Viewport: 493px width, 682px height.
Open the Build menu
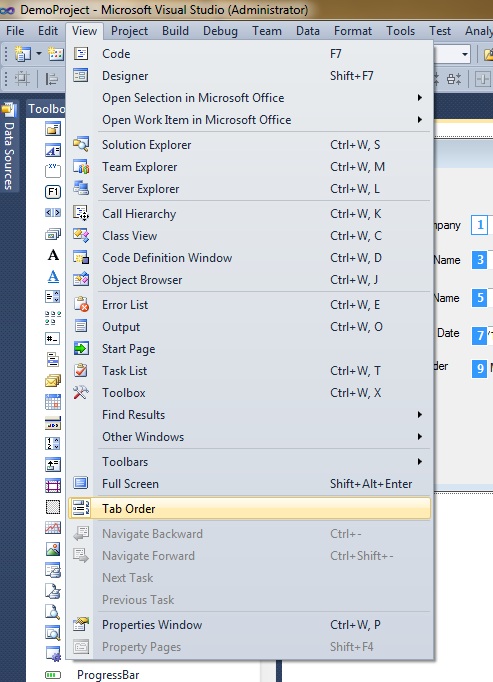pyautogui.click(x=175, y=31)
